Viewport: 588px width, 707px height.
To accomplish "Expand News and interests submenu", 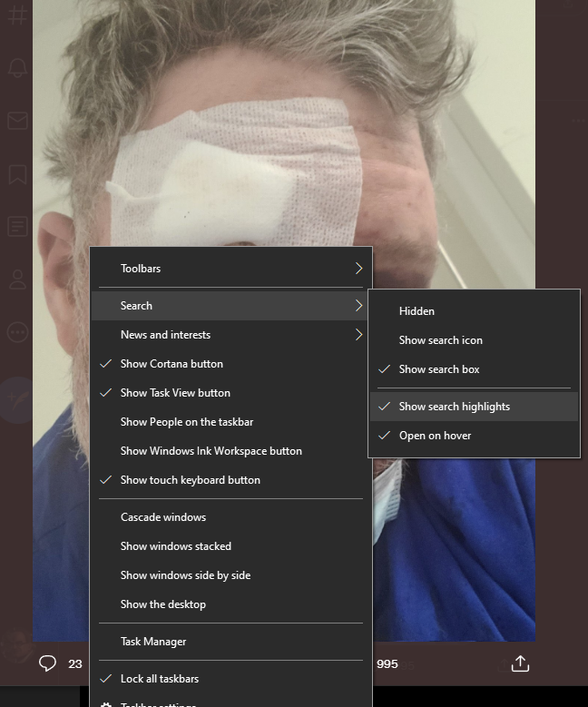I will coord(230,335).
